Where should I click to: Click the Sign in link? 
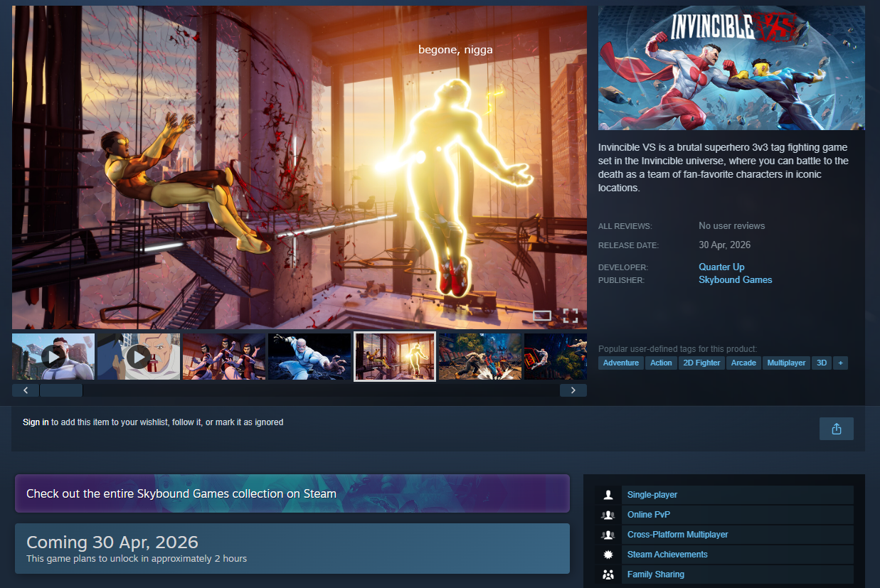[x=36, y=422]
